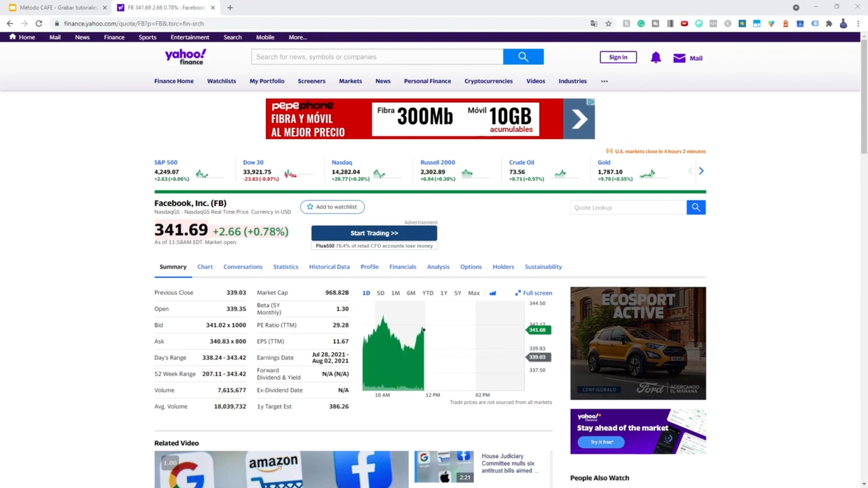The image size is (868, 488).
Task: Click the blue search magnifier button
Action: coord(524,57)
